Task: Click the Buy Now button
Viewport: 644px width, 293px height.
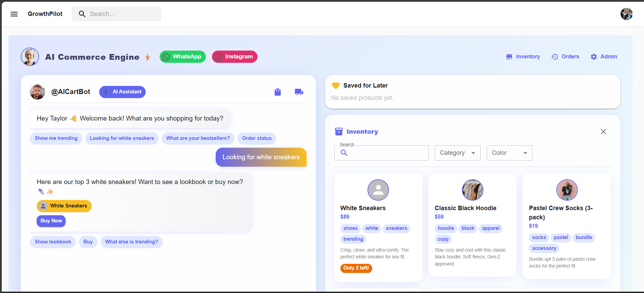Action: 51,221
